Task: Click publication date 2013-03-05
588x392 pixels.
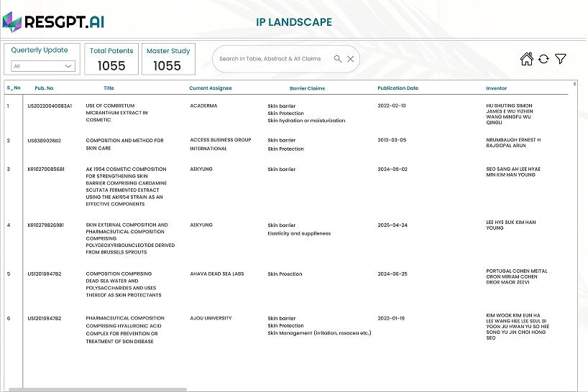Action: (392, 140)
